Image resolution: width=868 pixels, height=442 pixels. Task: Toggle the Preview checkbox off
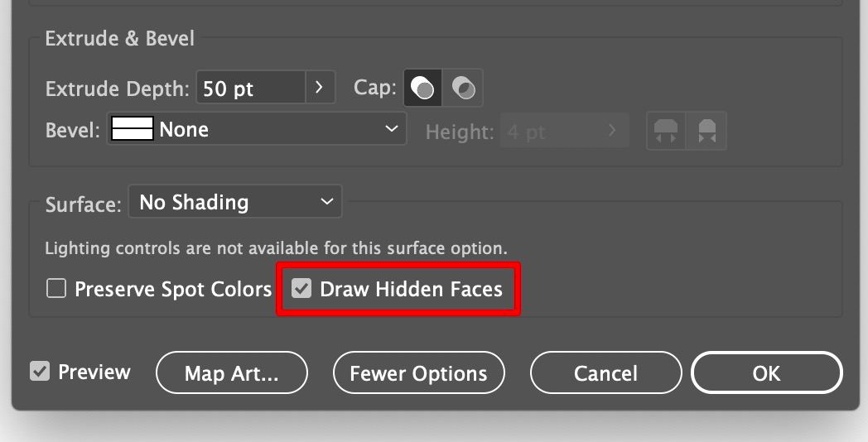pyautogui.click(x=40, y=371)
